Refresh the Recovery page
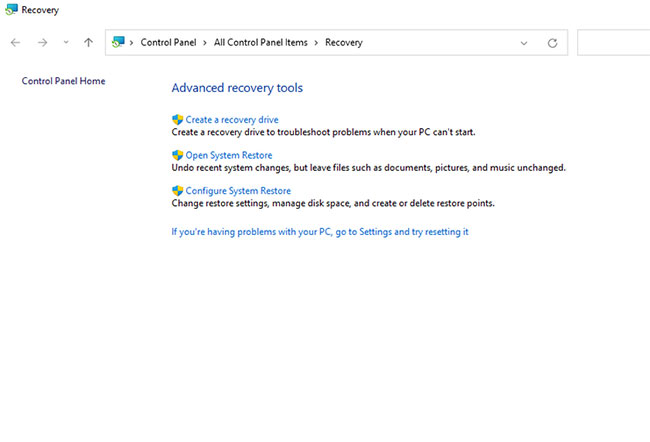Screen dimensions: 650x442 (x=552, y=43)
